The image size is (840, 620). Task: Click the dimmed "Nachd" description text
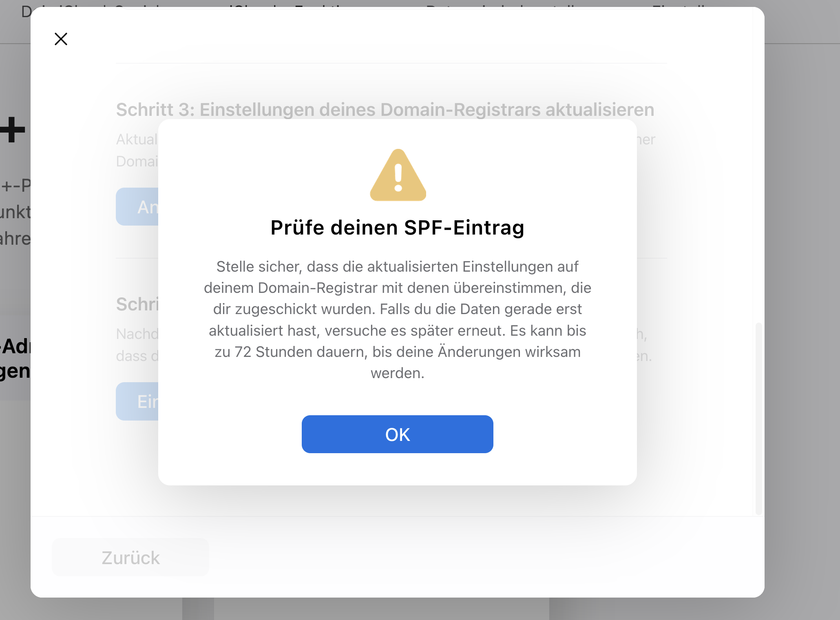point(137,334)
